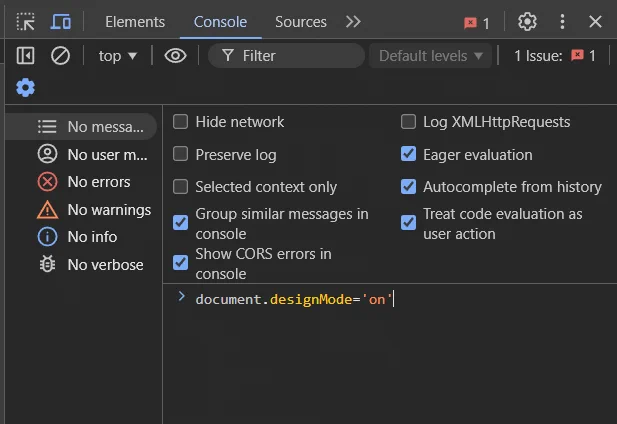Enable the Hide network checkbox
617x424 pixels.
(181, 122)
